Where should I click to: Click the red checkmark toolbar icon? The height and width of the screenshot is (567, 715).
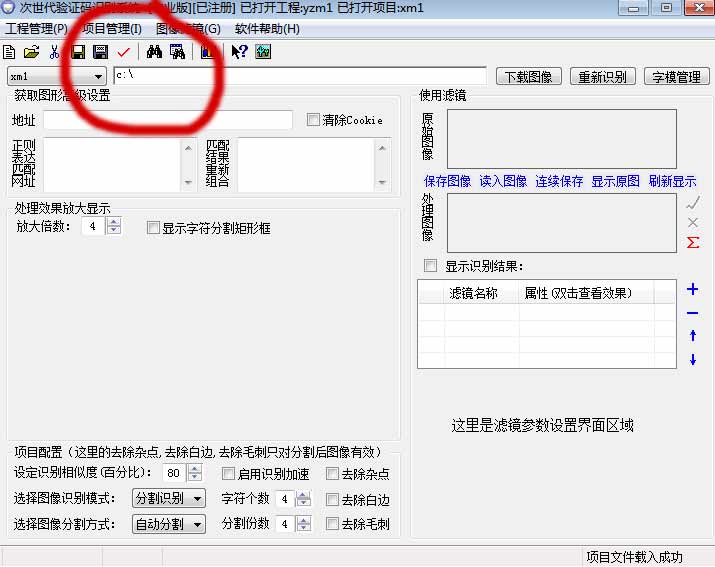(123, 52)
